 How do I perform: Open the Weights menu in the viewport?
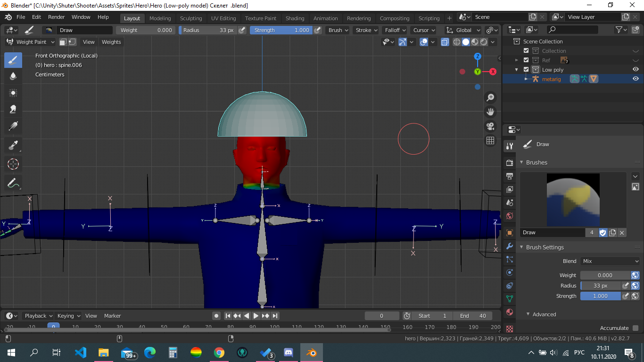pyautogui.click(x=111, y=42)
